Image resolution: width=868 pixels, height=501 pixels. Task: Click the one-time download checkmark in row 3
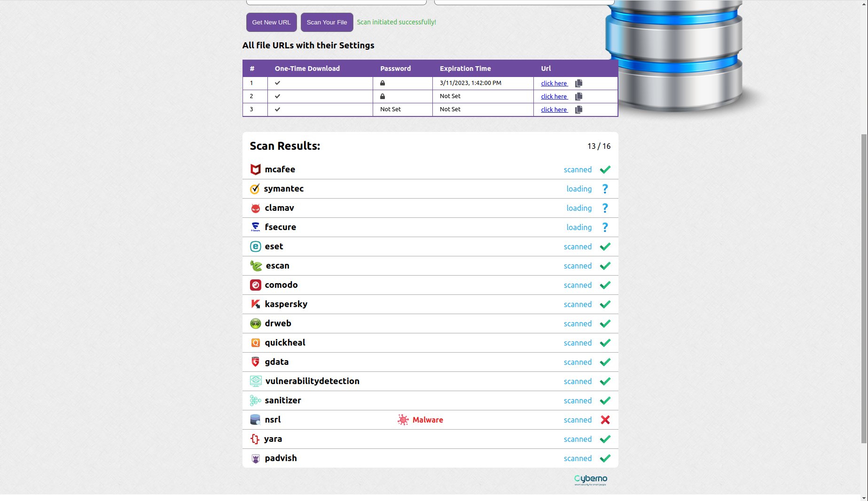277,109
